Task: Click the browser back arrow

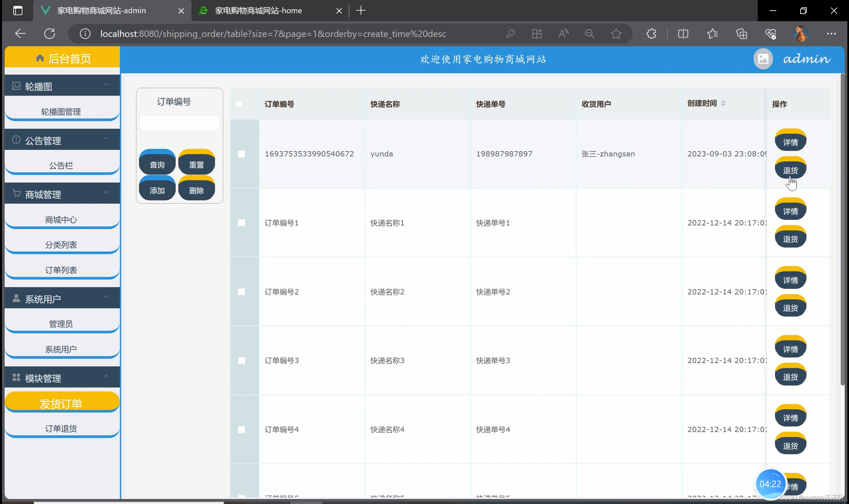Action: click(21, 34)
